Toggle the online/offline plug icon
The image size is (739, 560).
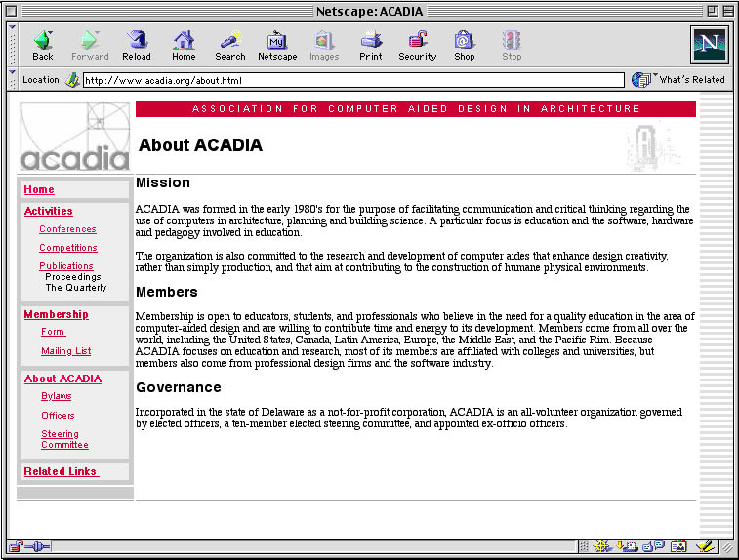point(38,546)
